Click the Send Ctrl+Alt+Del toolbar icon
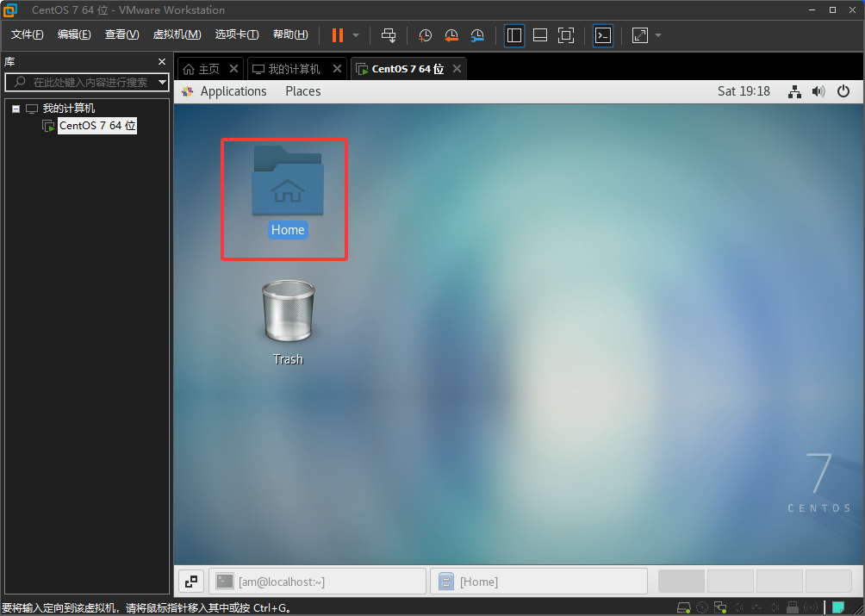The width and height of the screenshot is (865, 616). click(389, 35)
